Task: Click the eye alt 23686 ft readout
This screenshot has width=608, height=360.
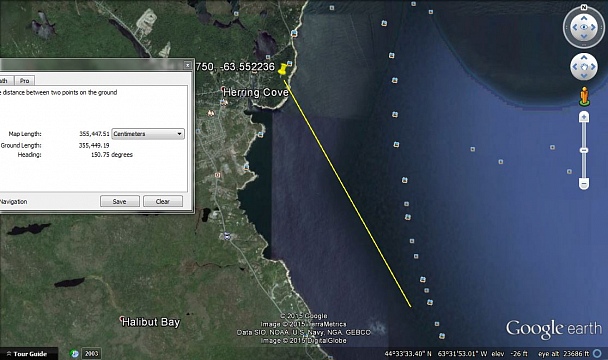Action: pos(564,354)
